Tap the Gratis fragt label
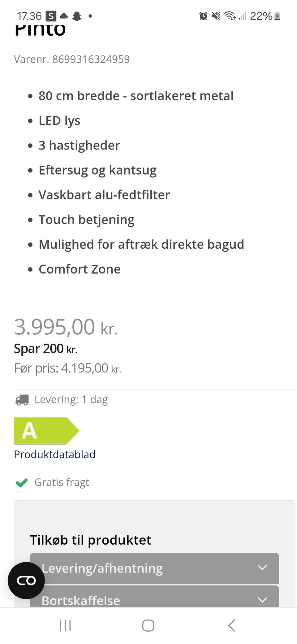This screenshot has height=644, width=297. 62,482
